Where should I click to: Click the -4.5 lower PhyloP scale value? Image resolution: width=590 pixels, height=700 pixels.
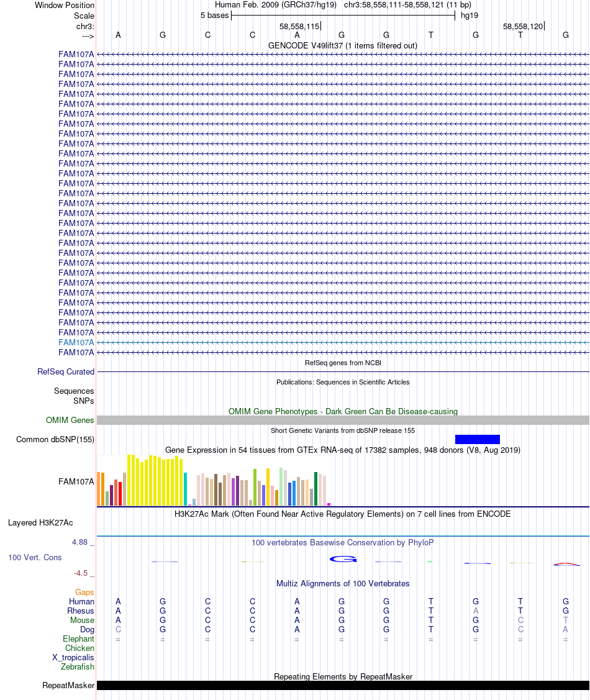81,573
